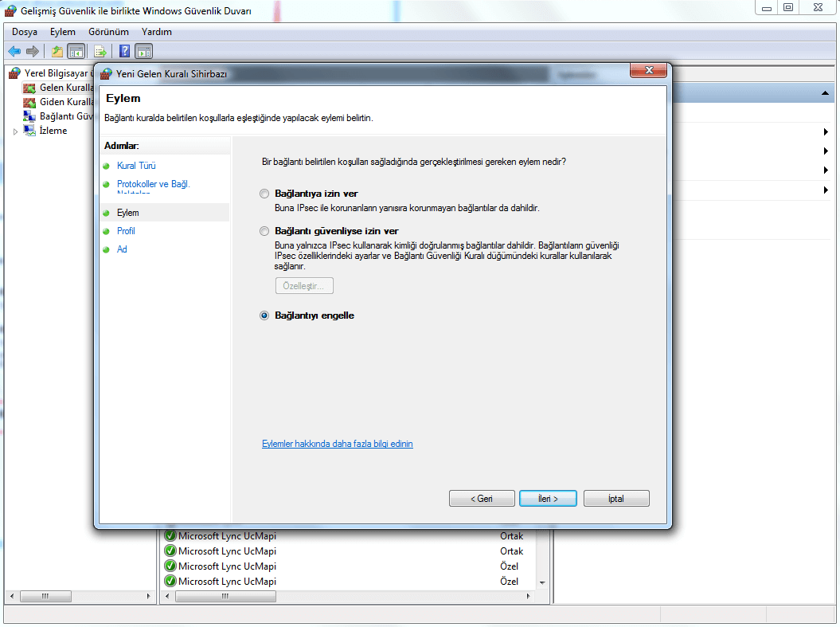Open the Eylem menu
Viewport: 840px width, 627px height.
point(62,32)
